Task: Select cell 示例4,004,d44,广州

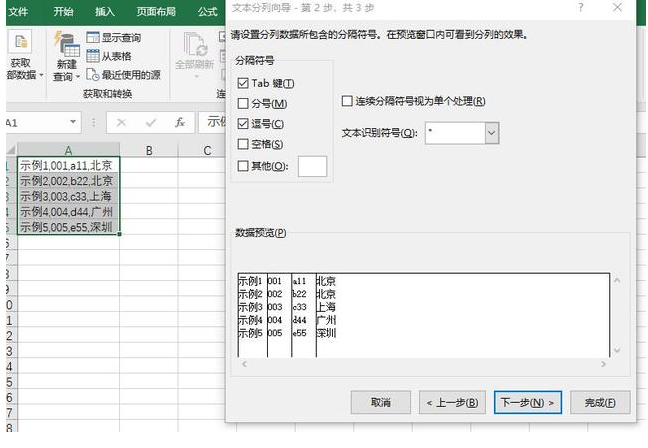Action: (x=68, y=212)
